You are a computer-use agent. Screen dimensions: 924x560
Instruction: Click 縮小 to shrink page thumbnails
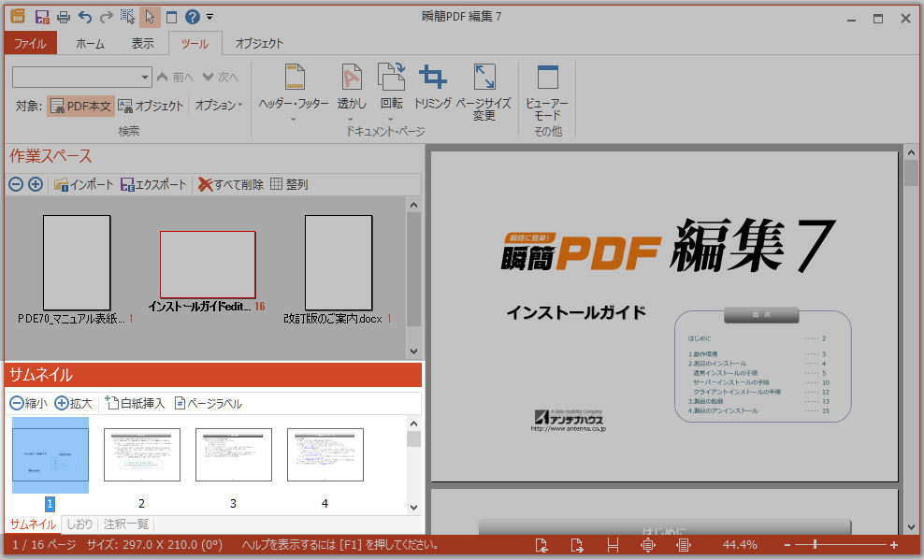click(28, 403)
